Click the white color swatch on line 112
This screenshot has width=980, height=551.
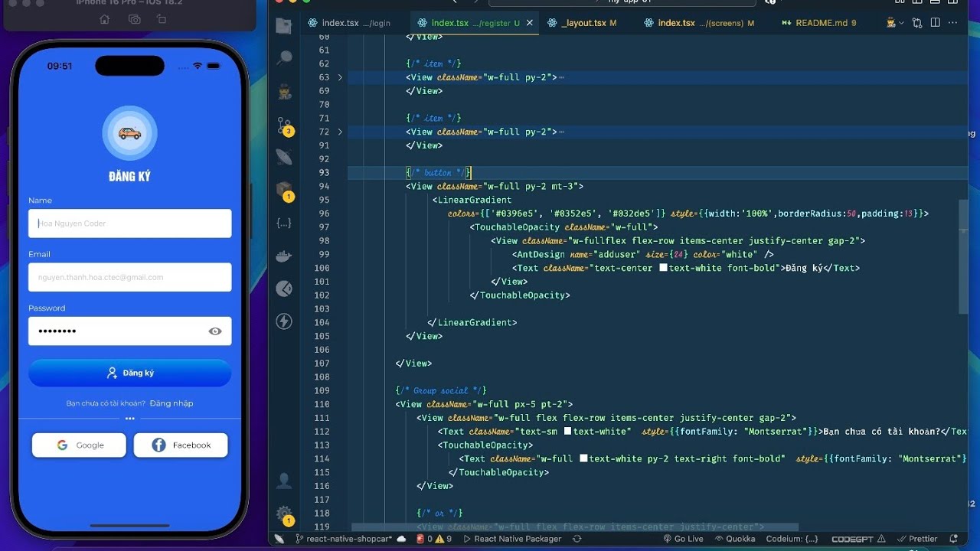point(568,432)
